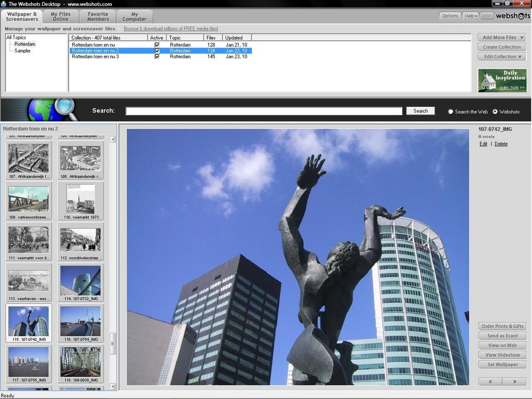Click the thumbnail panel scrollbar handle
The height and width of the screenshot is (399, 532).
click(113, 344)
